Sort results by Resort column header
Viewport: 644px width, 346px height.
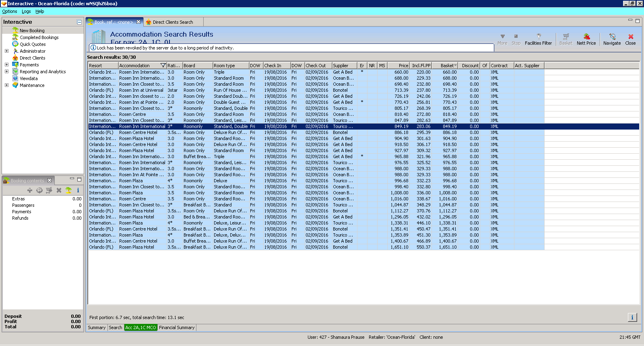[103, 66]
